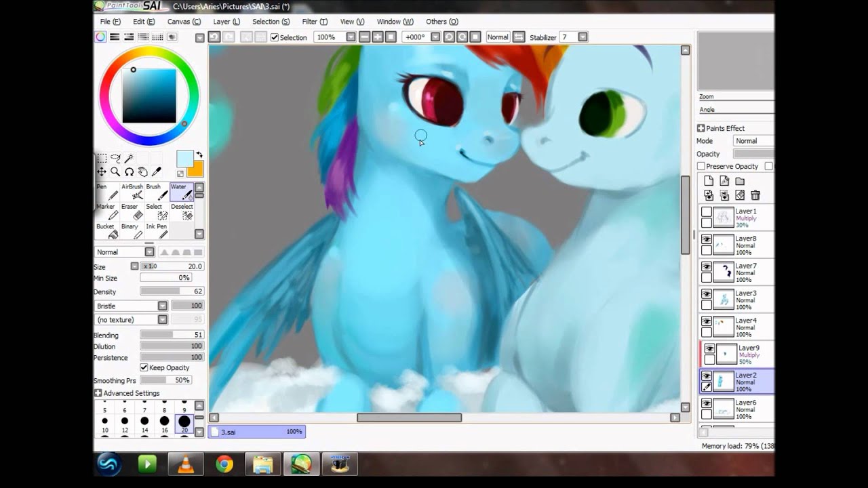Screen dimensions: 868x488
Task: Choose the Select brush tool
Action: click(157, 212)
